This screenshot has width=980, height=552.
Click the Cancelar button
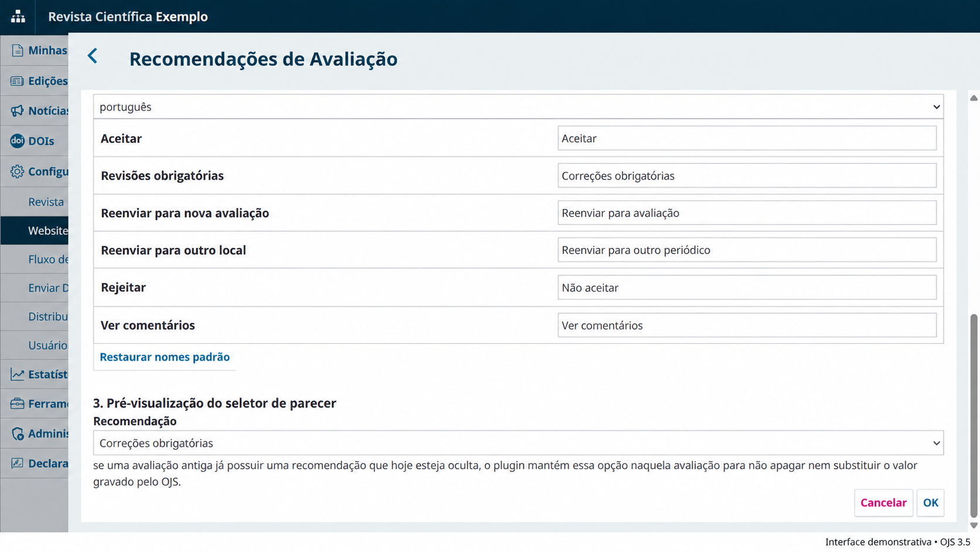coord(883,503)
